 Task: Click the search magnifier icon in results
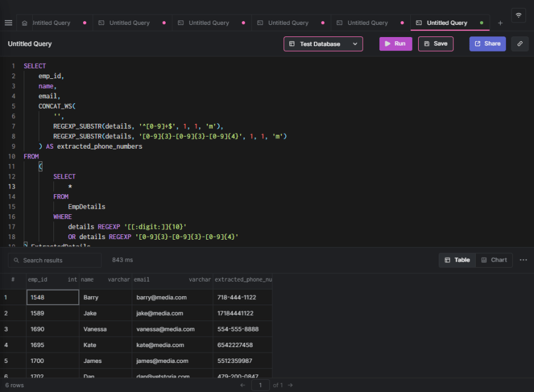(16, 260)
